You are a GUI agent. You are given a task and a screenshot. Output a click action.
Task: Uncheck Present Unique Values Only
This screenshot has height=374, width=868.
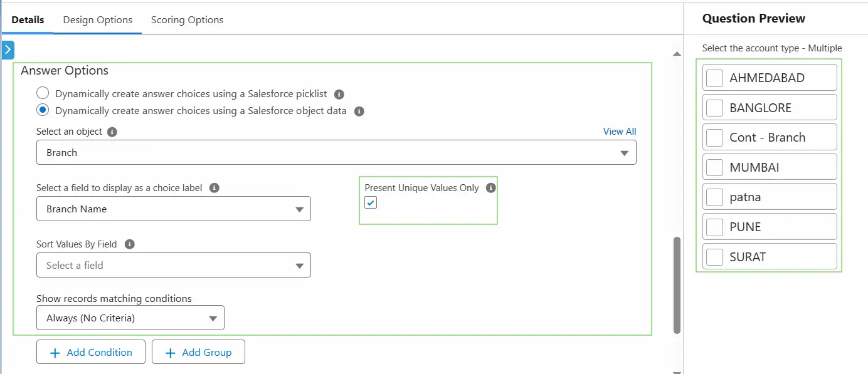[371, 202]
